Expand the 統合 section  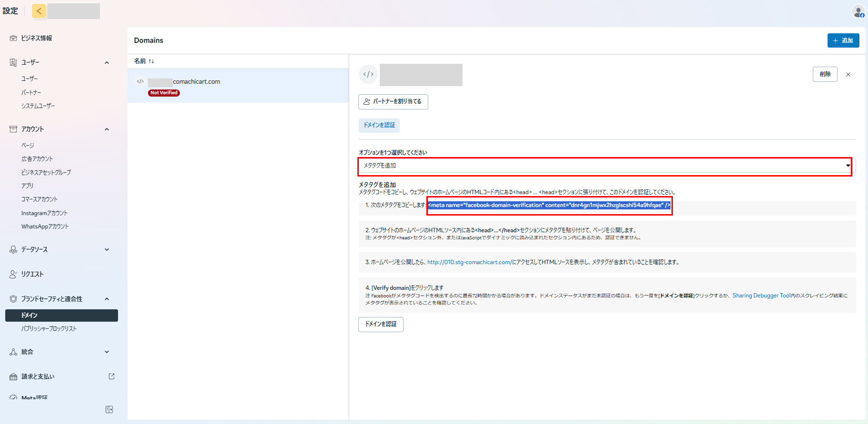coord(107,352)
